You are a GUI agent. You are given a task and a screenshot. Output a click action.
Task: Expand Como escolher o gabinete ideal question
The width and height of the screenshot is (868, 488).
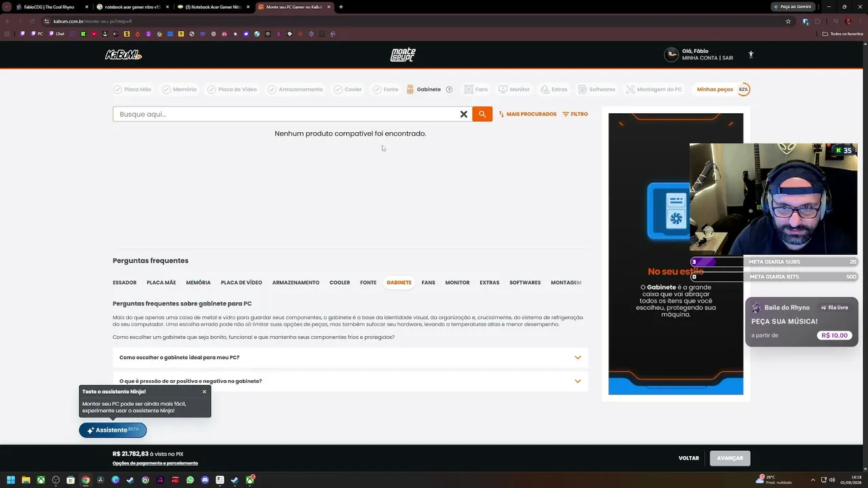(x=350, y=357)
